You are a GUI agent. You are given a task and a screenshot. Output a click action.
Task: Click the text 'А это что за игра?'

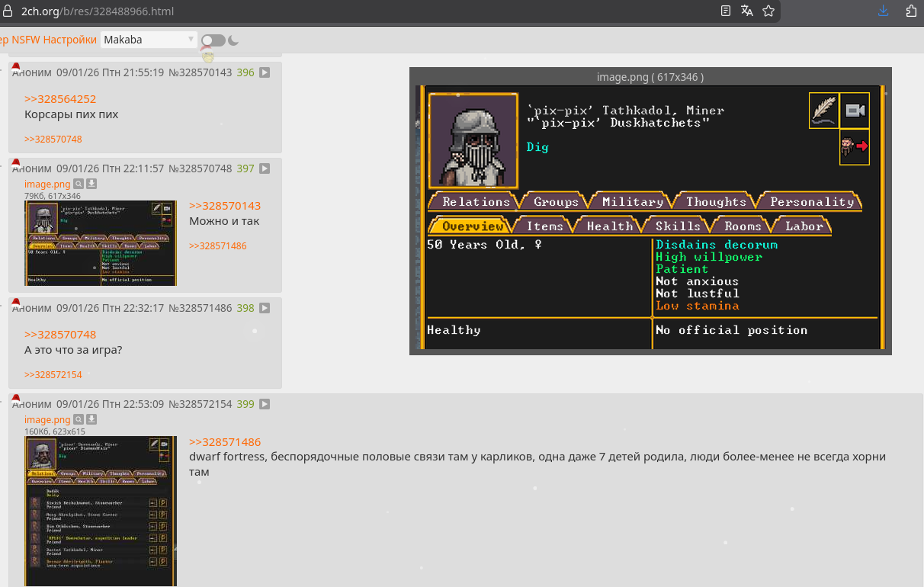coord(73,350)
